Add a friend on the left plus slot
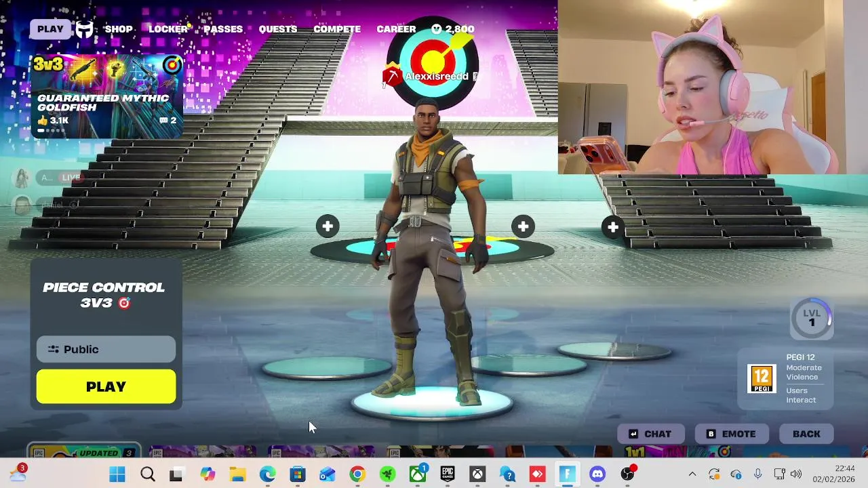 pos(328,226)
